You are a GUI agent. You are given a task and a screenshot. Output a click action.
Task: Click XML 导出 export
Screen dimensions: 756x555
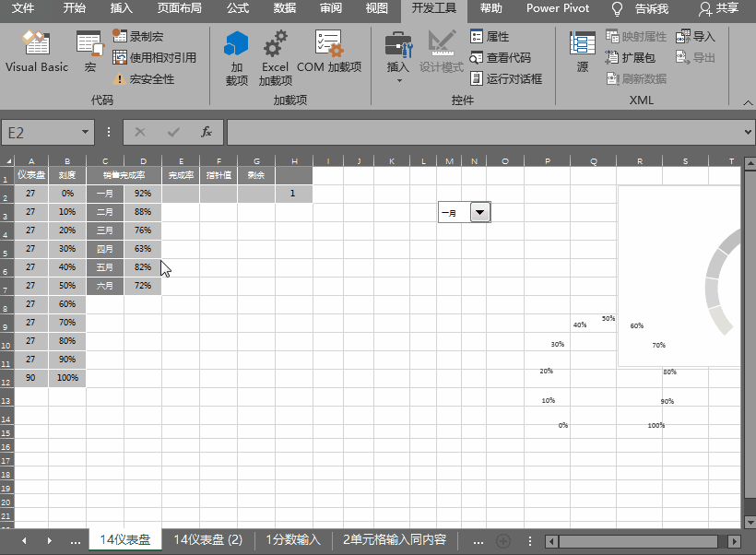pyautogui.click(x=695, y=57)
